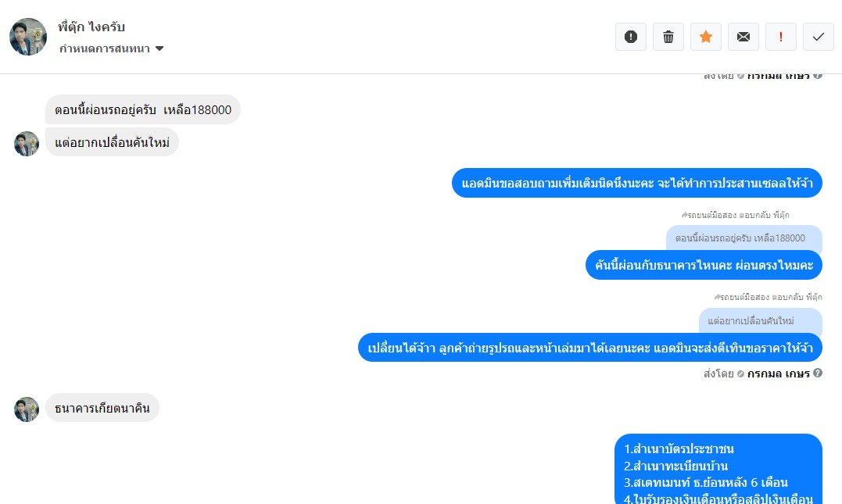Click the blue message คันนี้ผ่อนกับธนาคารไหนคะ
842x504 pixels.
coord(704,265)
